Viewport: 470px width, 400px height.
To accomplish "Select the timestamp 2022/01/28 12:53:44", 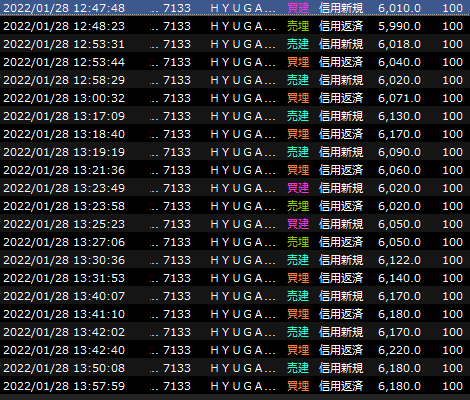I will 64,62.
